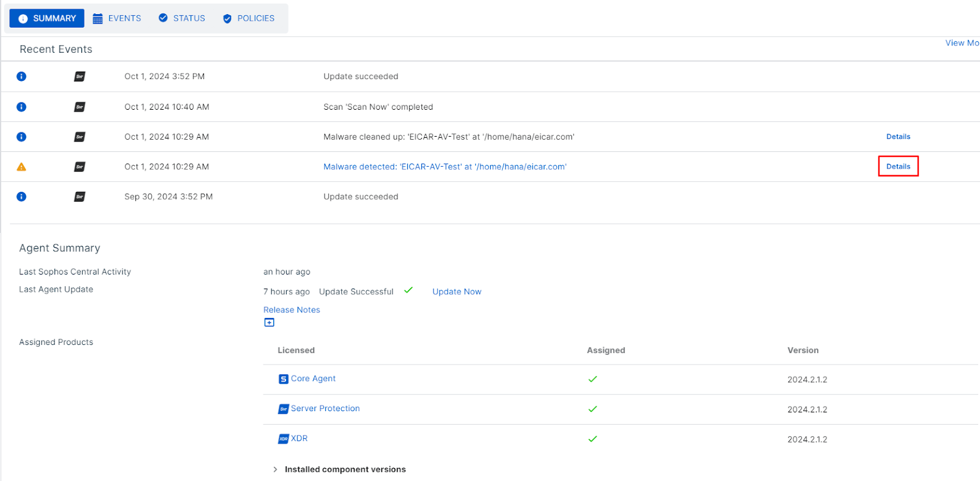Open the XDR product link
Screen dimensions: 980x481
coord(299,439)
